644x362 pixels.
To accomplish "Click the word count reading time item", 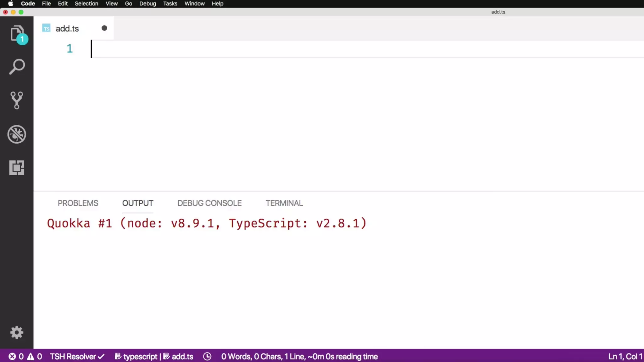I will tap(299, 356).
